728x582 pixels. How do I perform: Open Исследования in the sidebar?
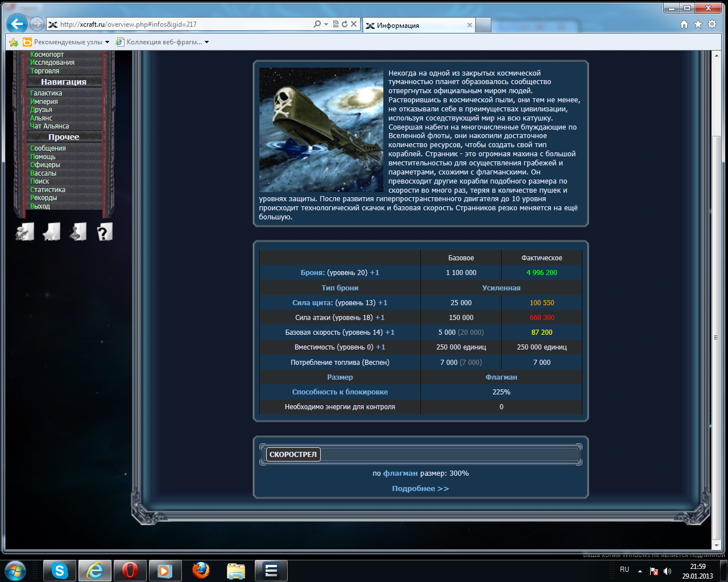coord(52,63)
